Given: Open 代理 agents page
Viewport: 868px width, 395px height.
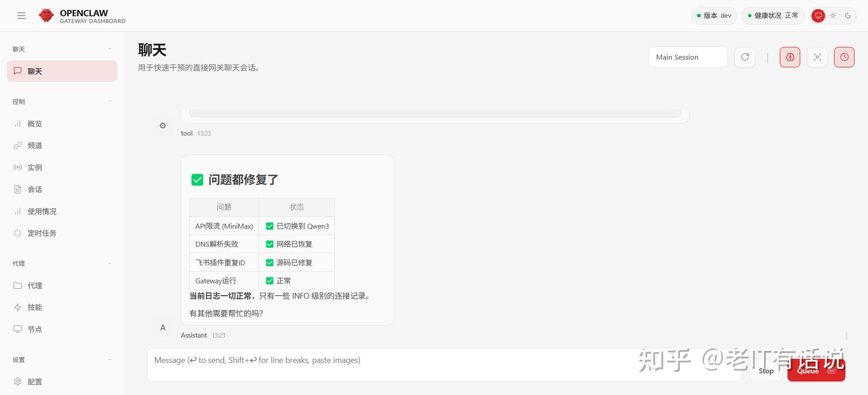Looking at the screenshot, I should pyautogui.click(x=62, y=286).
